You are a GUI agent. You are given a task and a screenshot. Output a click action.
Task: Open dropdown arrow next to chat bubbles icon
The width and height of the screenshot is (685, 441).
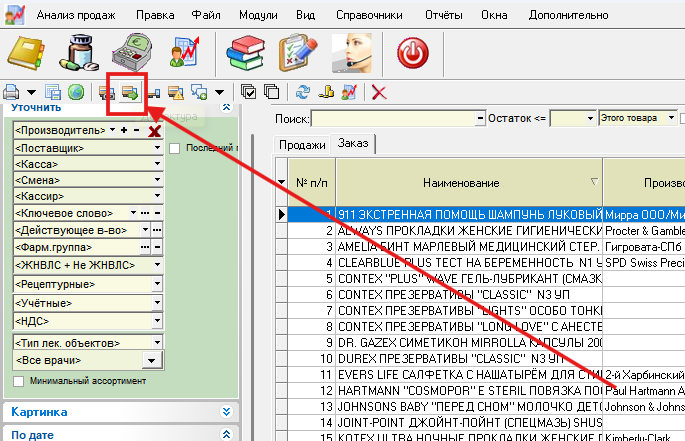point(219,92)
